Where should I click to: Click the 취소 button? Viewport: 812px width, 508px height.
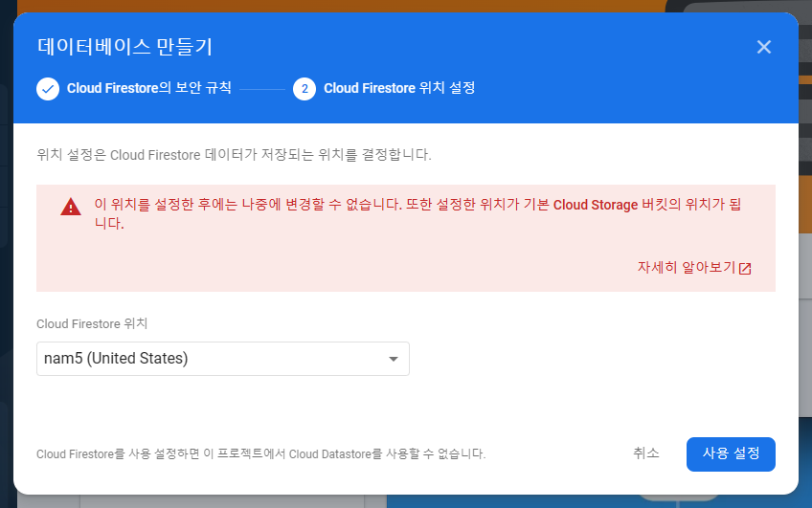(x=645, y=453)
